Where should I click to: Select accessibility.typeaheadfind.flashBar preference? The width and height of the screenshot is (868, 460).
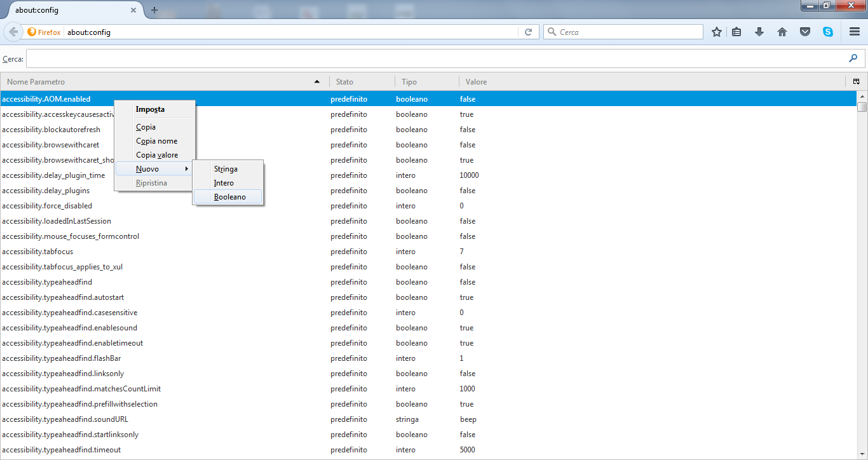point(428,358)
